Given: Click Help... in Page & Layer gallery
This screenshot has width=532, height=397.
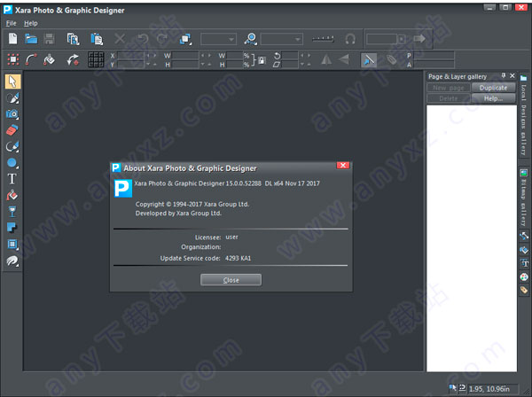Looking at the screenshot, I should coord(493,98).
